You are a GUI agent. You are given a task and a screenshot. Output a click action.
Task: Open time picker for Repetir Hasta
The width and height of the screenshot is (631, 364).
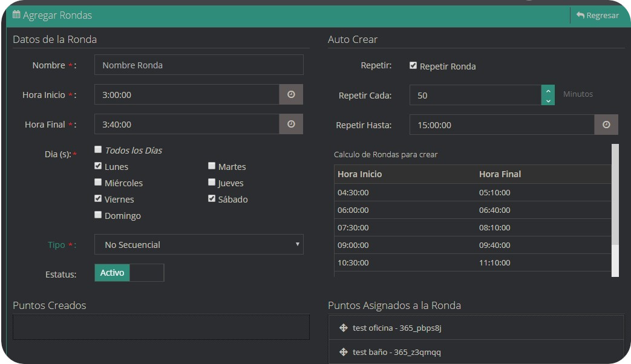coord(606,125)
